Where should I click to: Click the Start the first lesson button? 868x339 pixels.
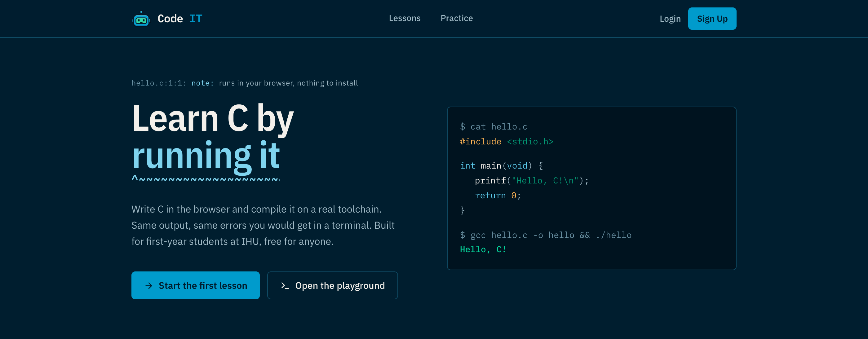point(195,285)
